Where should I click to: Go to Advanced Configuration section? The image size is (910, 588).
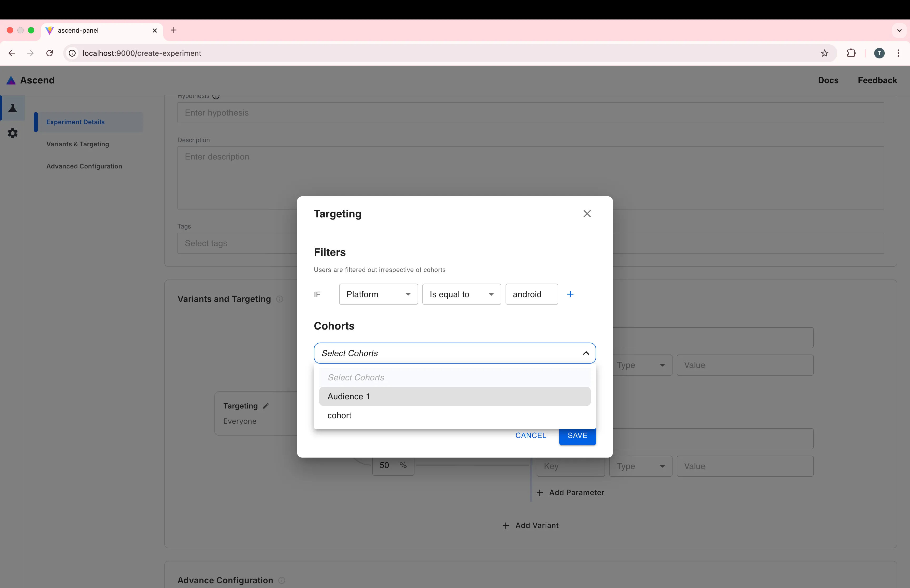point(84,166)
